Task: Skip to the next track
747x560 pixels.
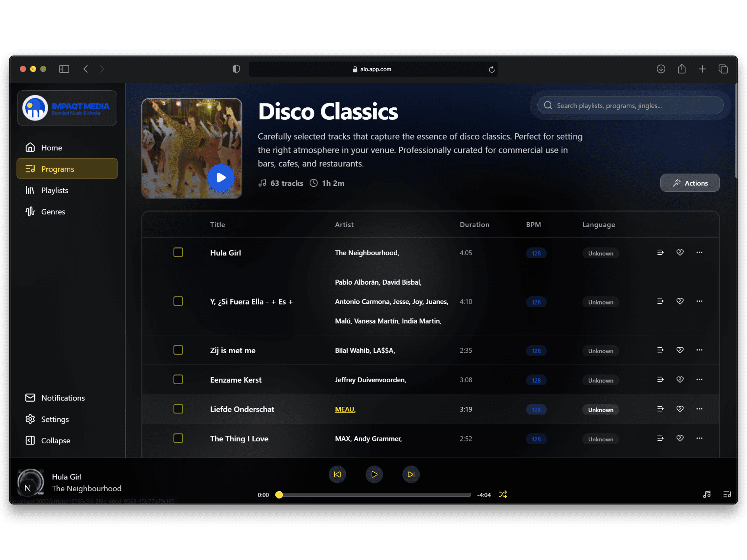Action: click(411, 474)
